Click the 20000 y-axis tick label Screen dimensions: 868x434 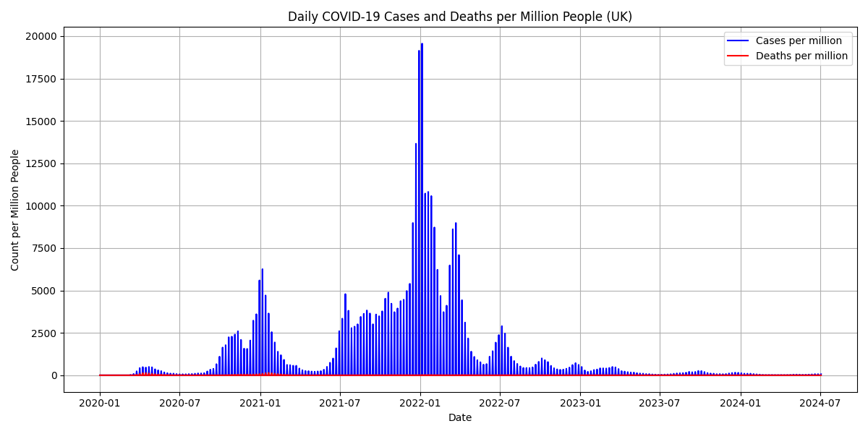click(42, 36)
